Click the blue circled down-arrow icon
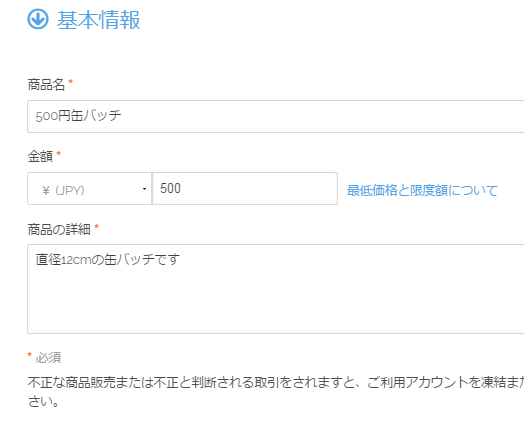Viewport: 524px width, 422px height. coord(38,19)
